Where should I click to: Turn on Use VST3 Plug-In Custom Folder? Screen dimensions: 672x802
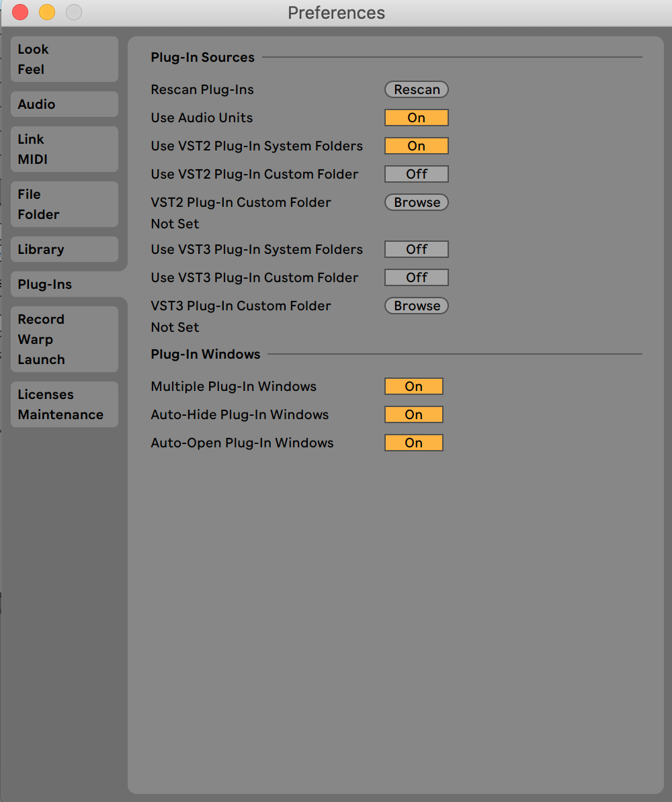click(417, 277)
